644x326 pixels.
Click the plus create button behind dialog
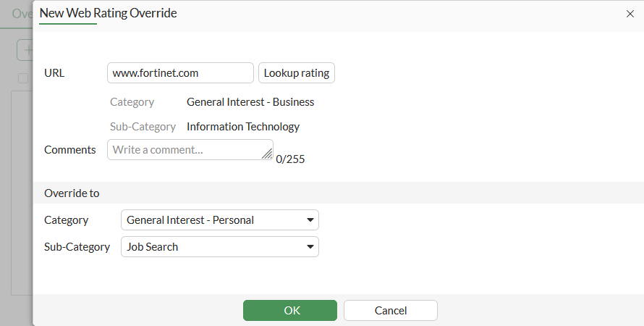[26, 50]
